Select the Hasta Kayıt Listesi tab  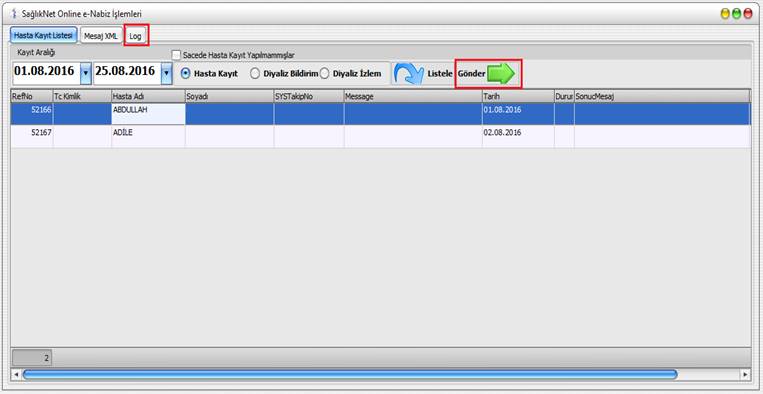[43, 36]
